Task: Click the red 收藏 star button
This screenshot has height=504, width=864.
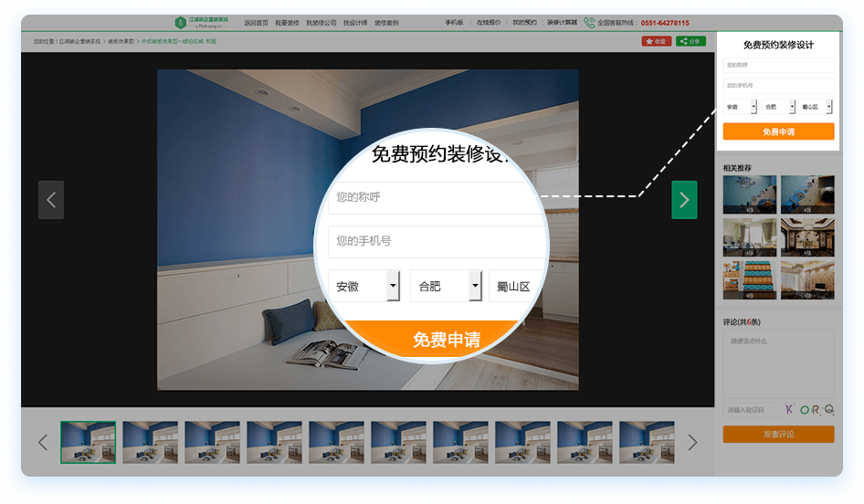Action: pos(656,41)
